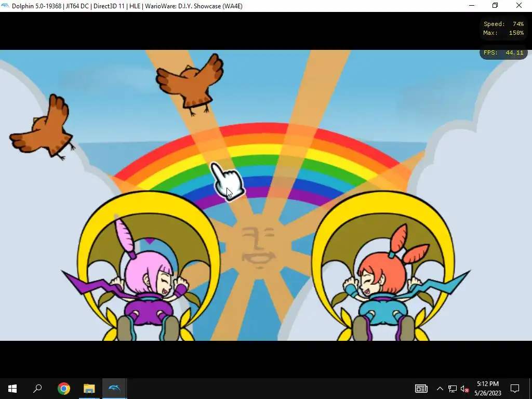The width and height of the screenshot is (532, 399).
Task: Show hidden tray icons chevron
Action: point(440,389)
